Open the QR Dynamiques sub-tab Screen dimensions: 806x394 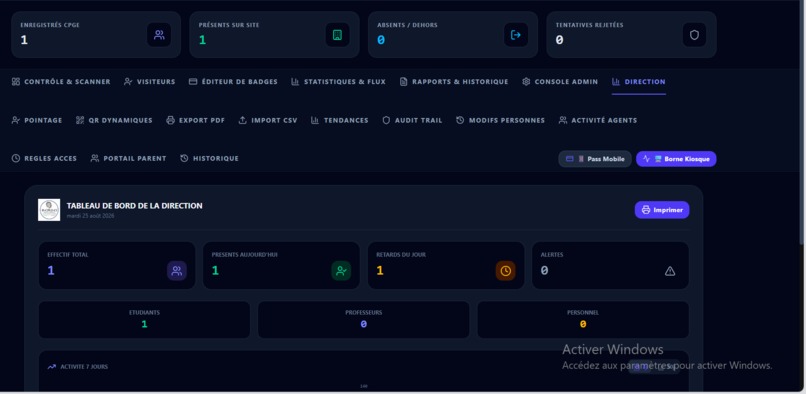click(x=114, y=120)
